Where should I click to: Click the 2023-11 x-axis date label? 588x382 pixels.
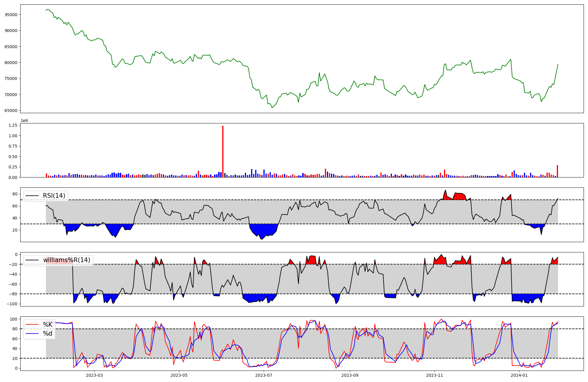pyautogui.click(x=435, y=375)
